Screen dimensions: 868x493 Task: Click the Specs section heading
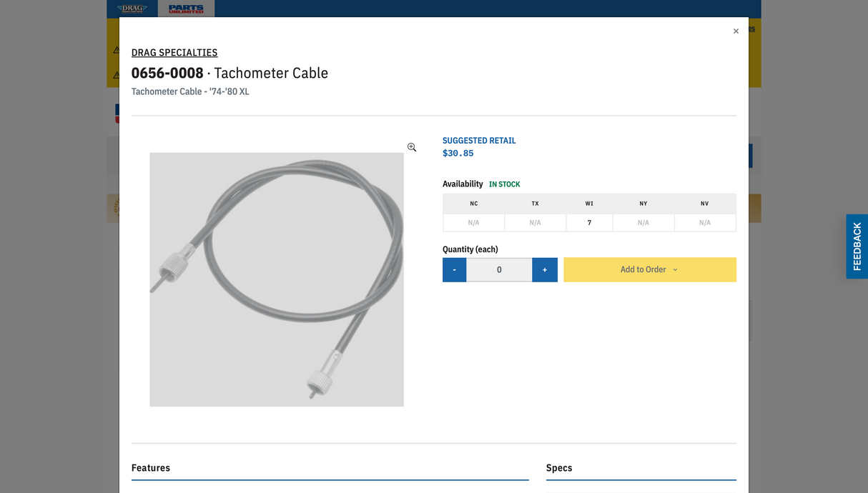point(559,468)
